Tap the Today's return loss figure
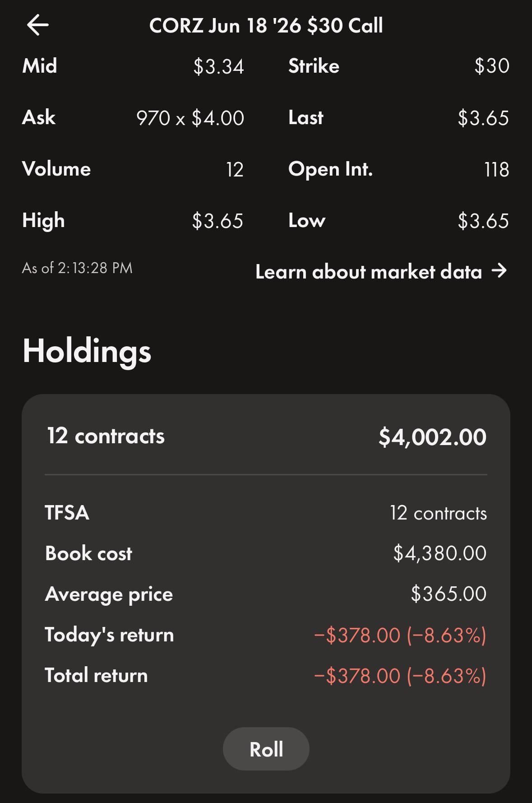The height and width of the screenshot is (803, 532). pos(400,635)
